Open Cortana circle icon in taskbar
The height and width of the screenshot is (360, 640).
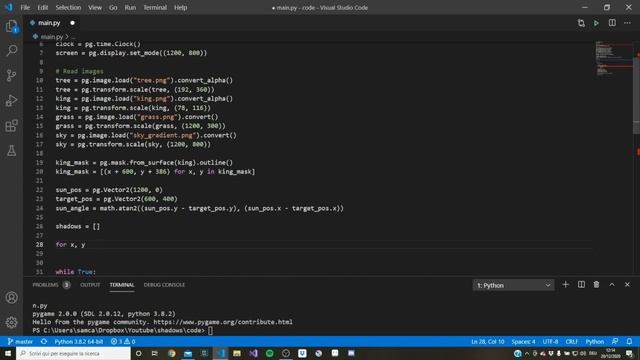[138, 353]
